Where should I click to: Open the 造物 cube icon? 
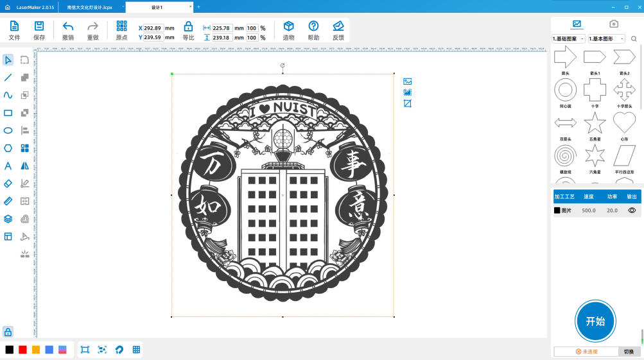pos(289,26)
